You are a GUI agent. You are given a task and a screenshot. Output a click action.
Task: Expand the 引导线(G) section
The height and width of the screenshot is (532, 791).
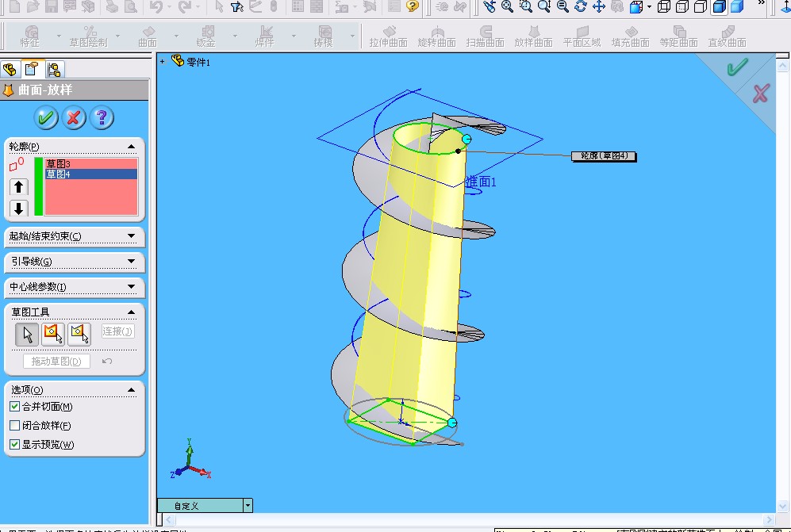pyautogui.click(x=131, y=261)
